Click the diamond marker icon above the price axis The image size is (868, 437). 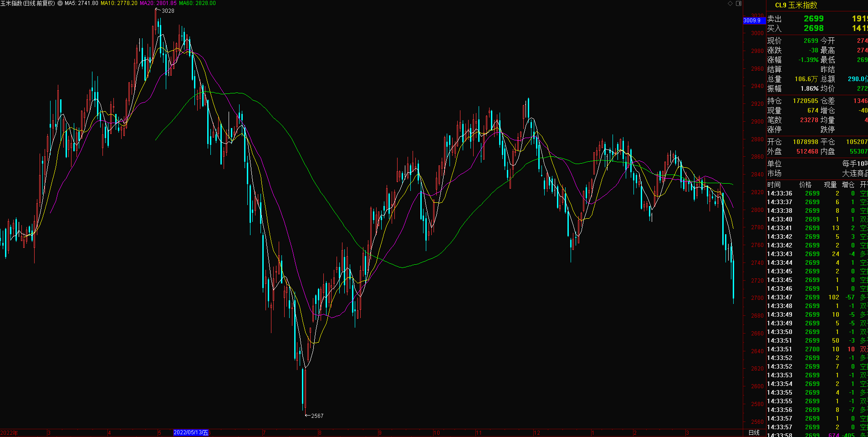pos(730,3)
